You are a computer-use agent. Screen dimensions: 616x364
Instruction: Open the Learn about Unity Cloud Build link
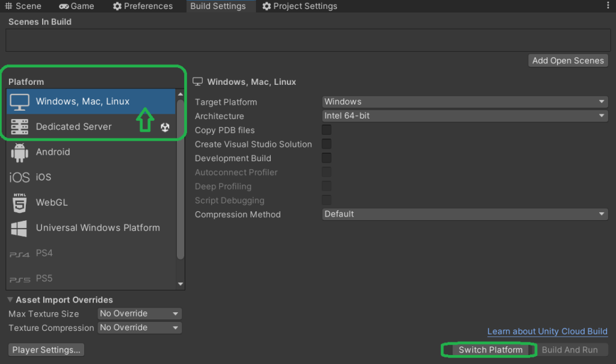coord(547,331)
